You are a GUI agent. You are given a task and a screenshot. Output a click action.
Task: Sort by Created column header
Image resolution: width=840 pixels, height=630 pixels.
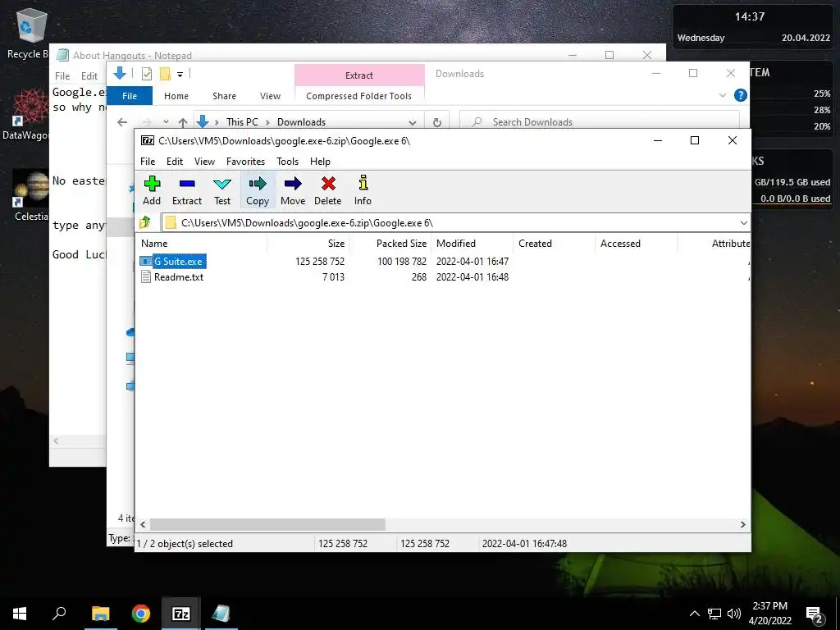[554, 243]
